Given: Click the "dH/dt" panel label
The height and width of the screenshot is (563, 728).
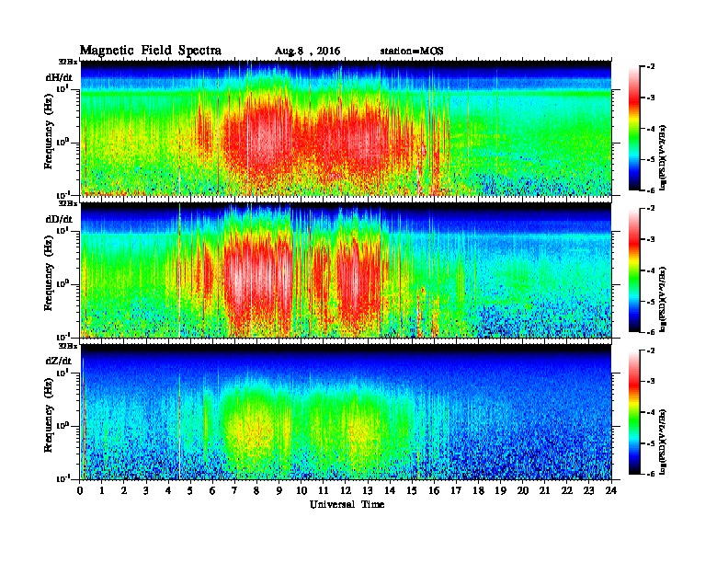Looking at the screenshot, I should point(59,77).
